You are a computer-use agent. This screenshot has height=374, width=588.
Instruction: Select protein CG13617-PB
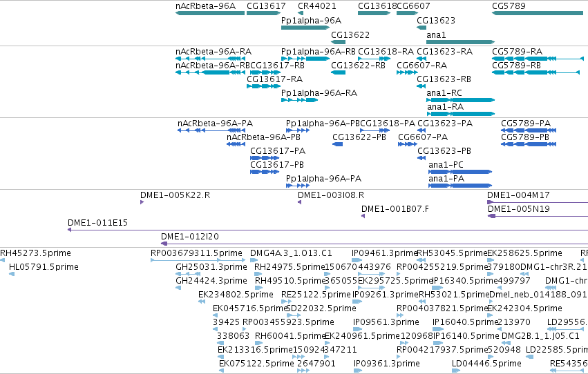(265, 172)
